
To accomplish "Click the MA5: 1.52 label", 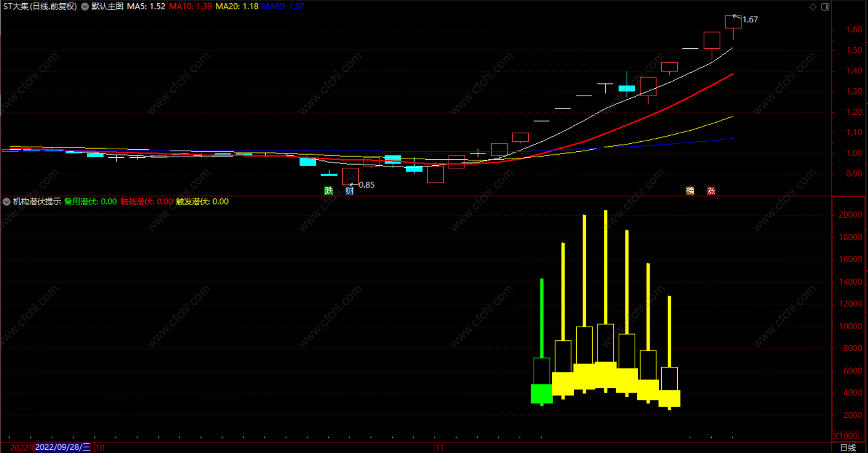I will pyautogui.click(x=146, y=6).
